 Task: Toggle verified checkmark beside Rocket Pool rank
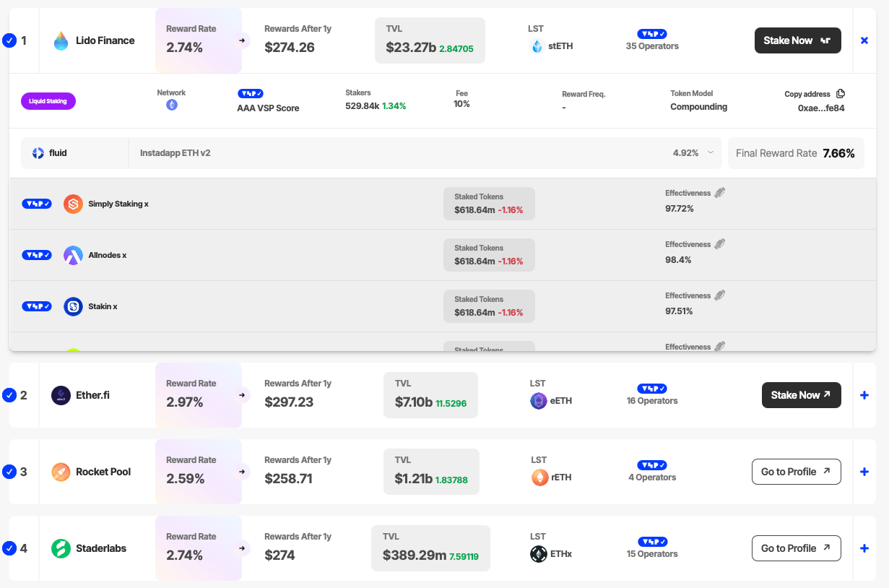coord(9,472)
